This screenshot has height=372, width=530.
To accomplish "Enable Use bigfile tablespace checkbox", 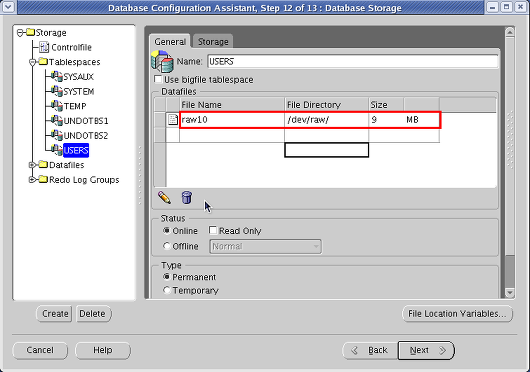I will point(158,79).
